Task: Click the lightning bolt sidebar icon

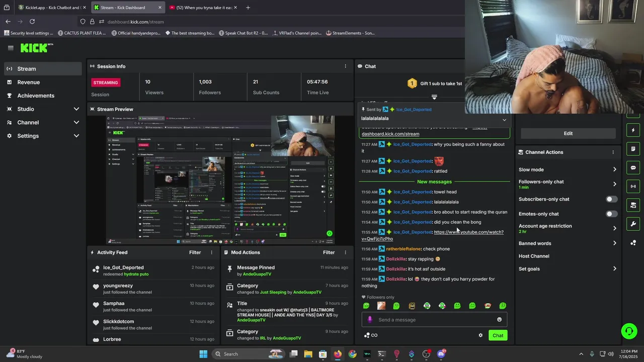Action: 633,130
